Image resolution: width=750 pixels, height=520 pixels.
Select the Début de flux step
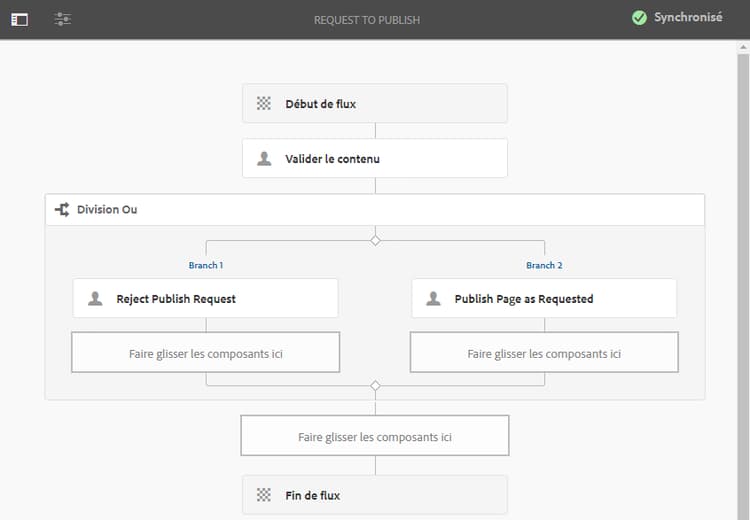374,103
